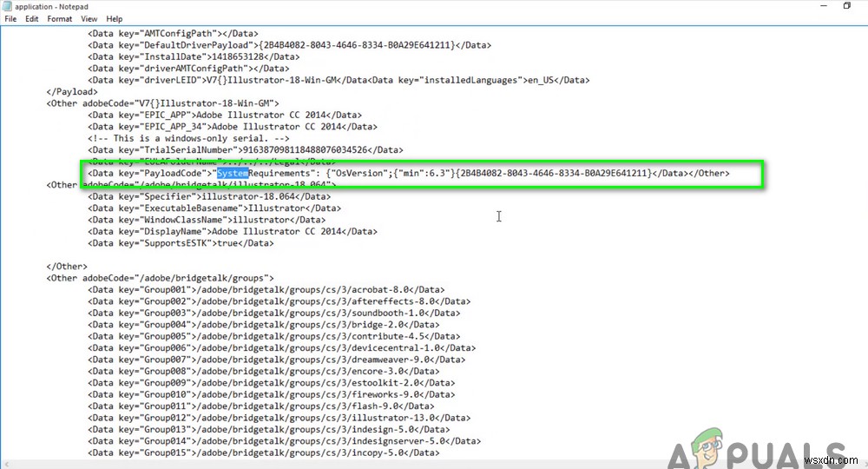Click the WindowClassName illustrator line
The height and width of the screenshot is (469, 868).
207,220
